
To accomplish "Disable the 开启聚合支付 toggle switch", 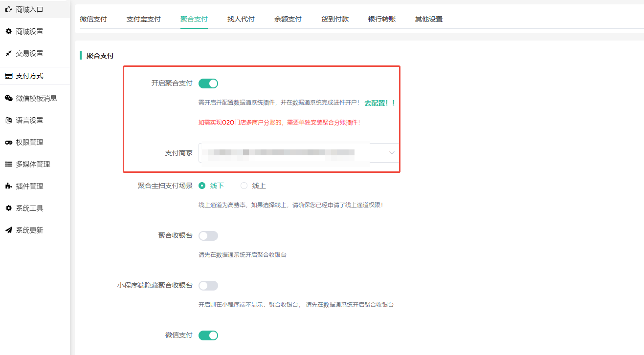I will pyautogui.click(x=208, y=84).
